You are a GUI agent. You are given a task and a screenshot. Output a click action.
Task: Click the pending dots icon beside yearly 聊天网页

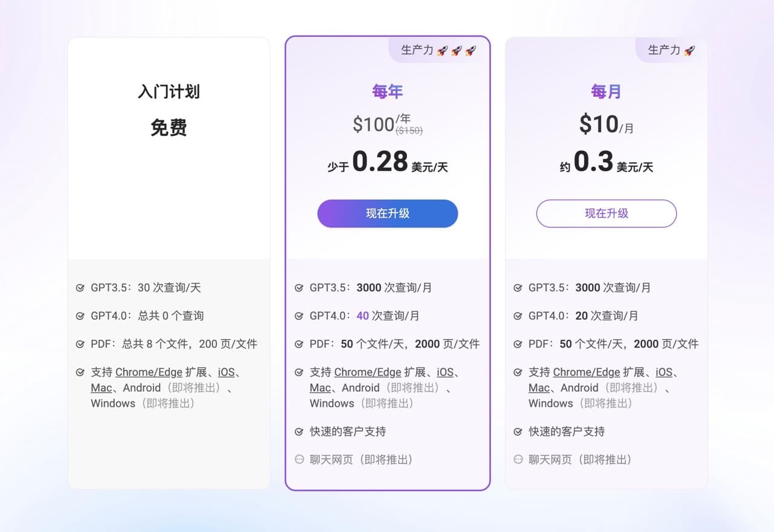(x=299, y=459)
